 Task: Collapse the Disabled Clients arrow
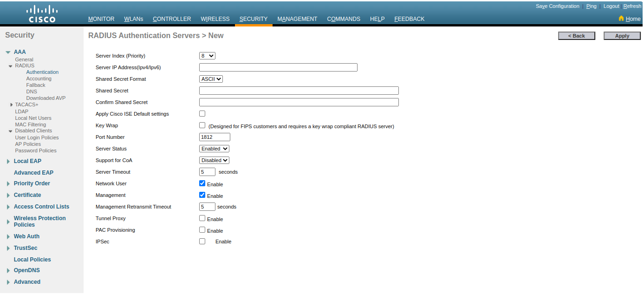(x=11, y=131)
